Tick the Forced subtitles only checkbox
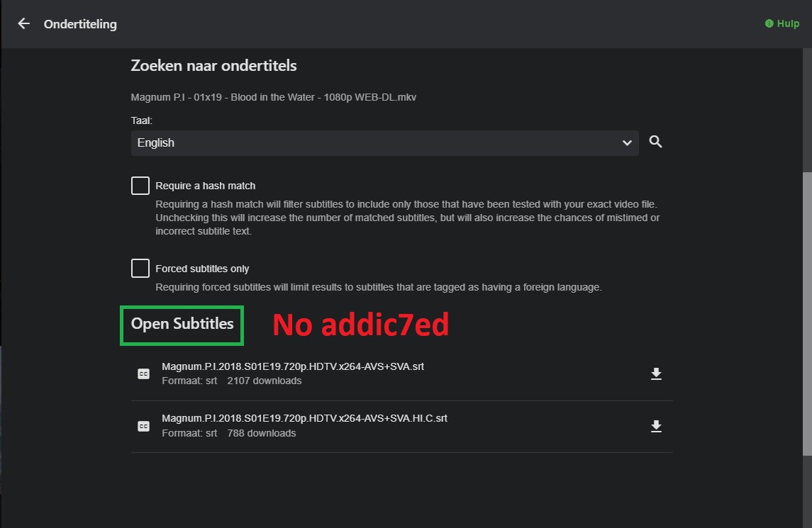Viewport: 812px width, 528px height. click(140, 269)
